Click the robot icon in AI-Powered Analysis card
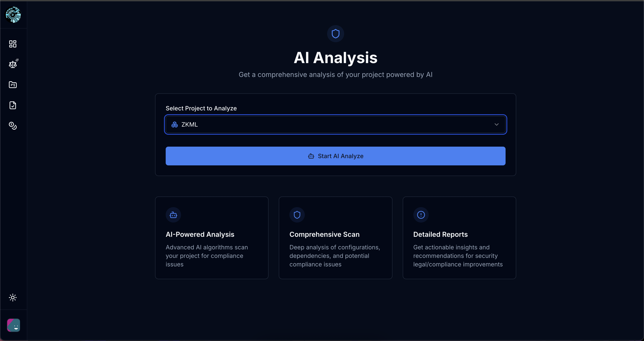Image resolution: width=644 pixels, height=341 pixels. (173, 215)
